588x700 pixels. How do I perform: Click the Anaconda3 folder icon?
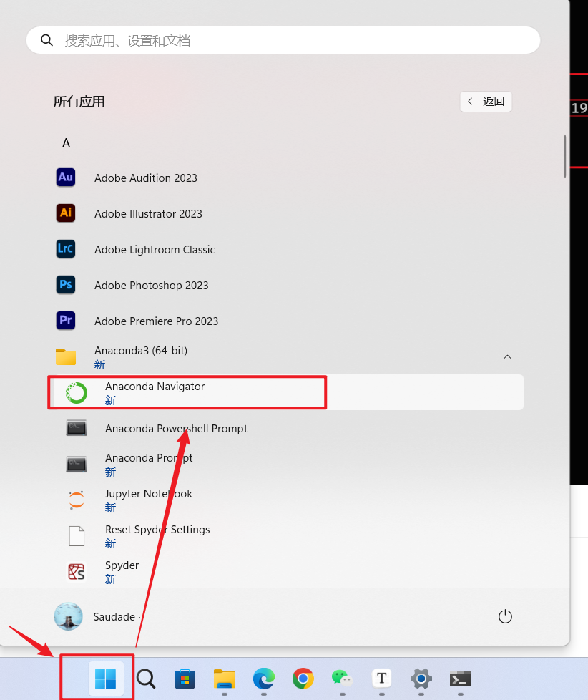coord(66,356)
